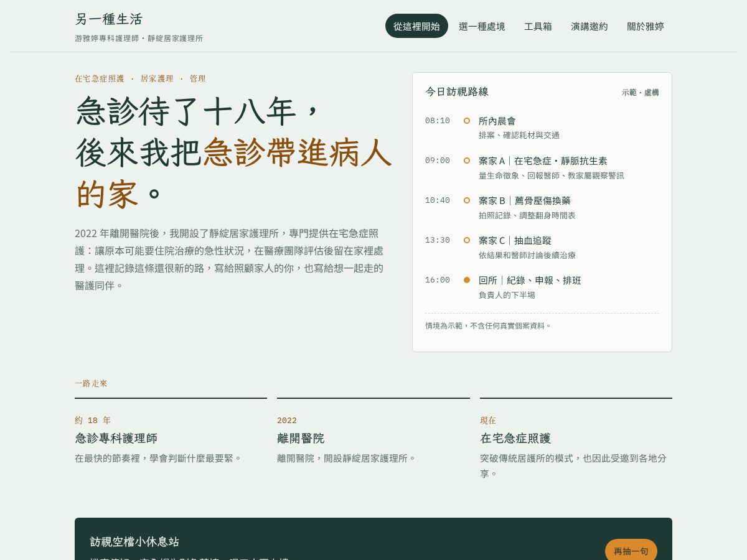Viewport: 747px width, 560px height.
Task: Click the 13:30 time label
Action: click(x=438, y=240)
